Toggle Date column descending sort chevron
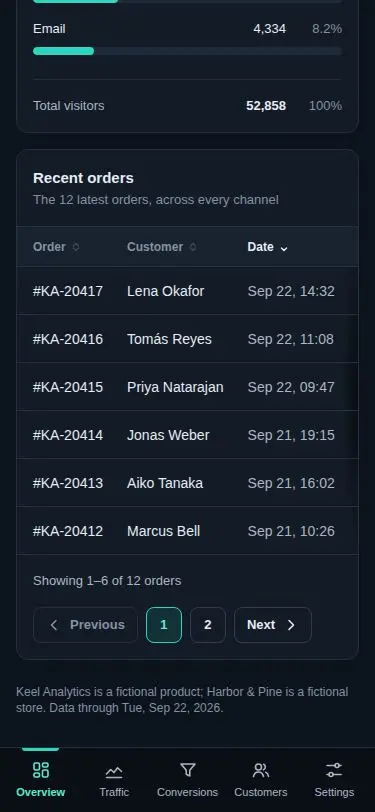This screenshot has height=812, width=375. [284, 248]
